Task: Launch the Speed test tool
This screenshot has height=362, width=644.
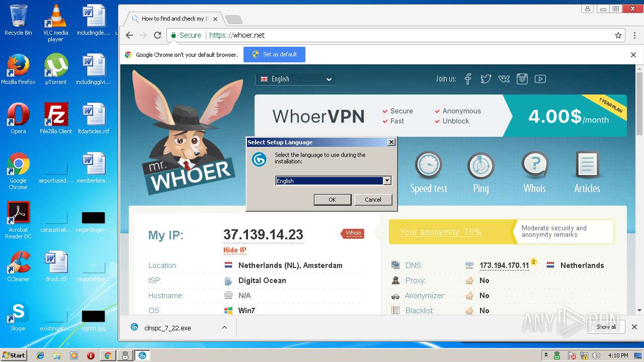Action: point(429,173)
